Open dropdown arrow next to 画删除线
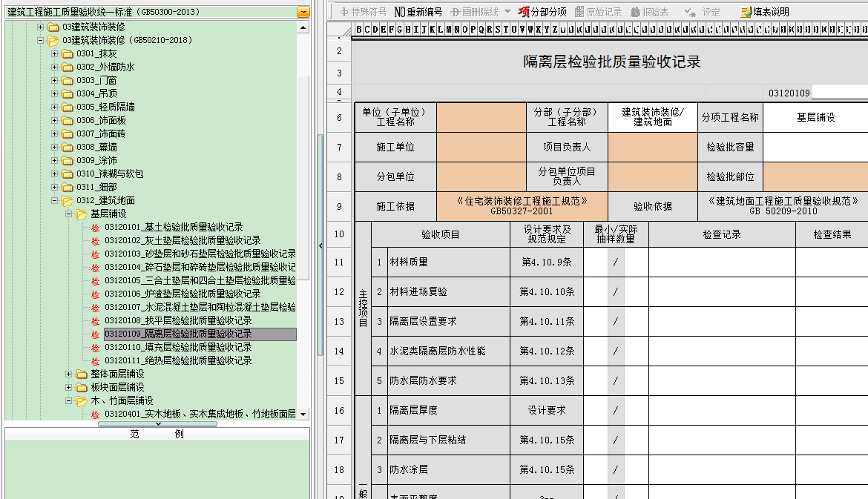Screen dimensions: 868x499 (x=507, y=12)
